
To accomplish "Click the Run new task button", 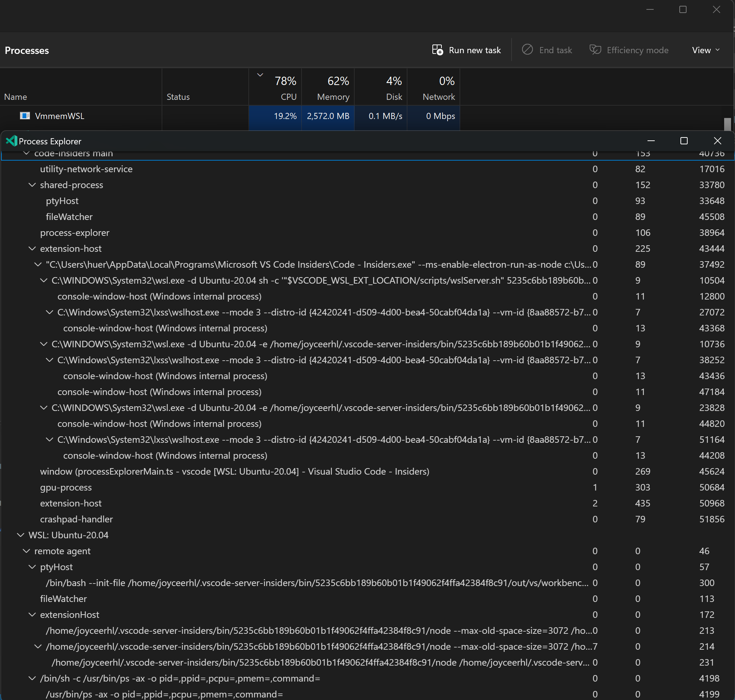I will [466, 50].
